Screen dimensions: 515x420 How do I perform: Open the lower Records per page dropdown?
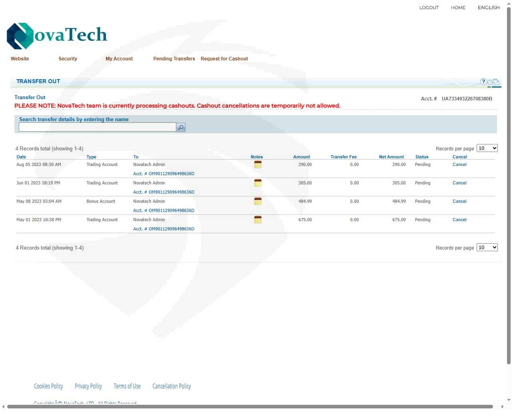[x=487, y=248]
